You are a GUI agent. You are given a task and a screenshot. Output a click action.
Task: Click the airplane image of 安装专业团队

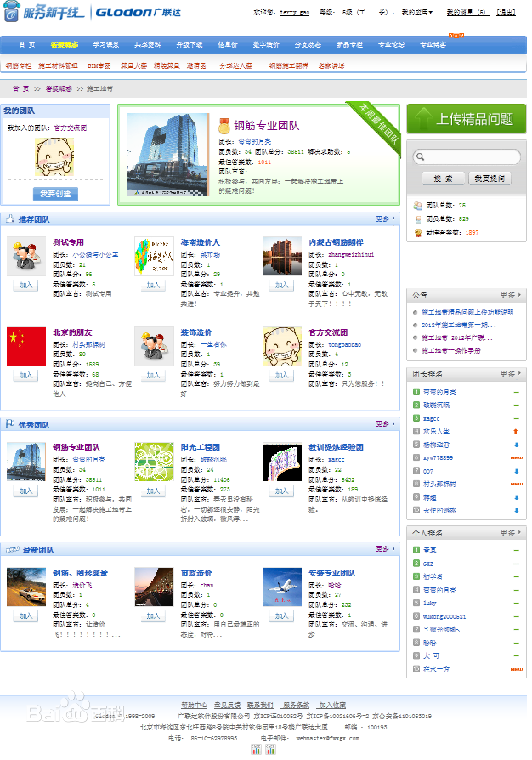pos(282,587)
